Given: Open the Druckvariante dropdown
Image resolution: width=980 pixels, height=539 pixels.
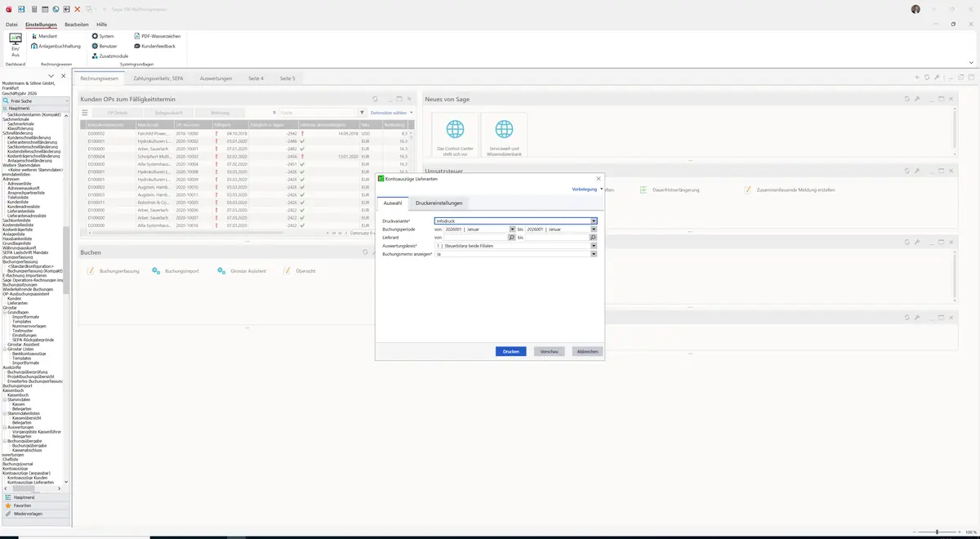Looking at the screenshot, I should [594, 221].
